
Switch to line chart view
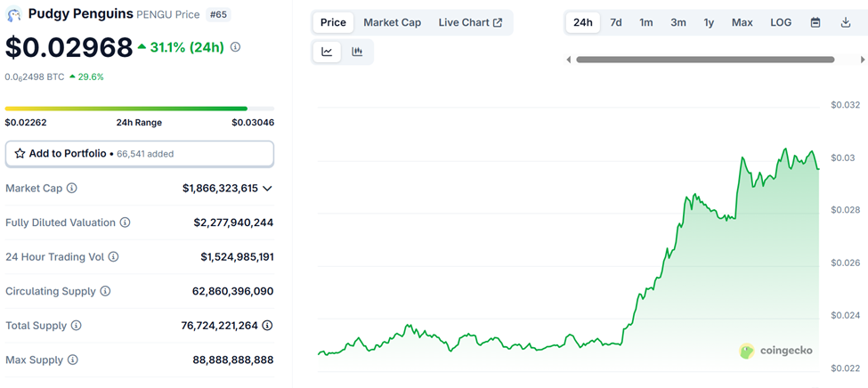(x=327, y=52)
